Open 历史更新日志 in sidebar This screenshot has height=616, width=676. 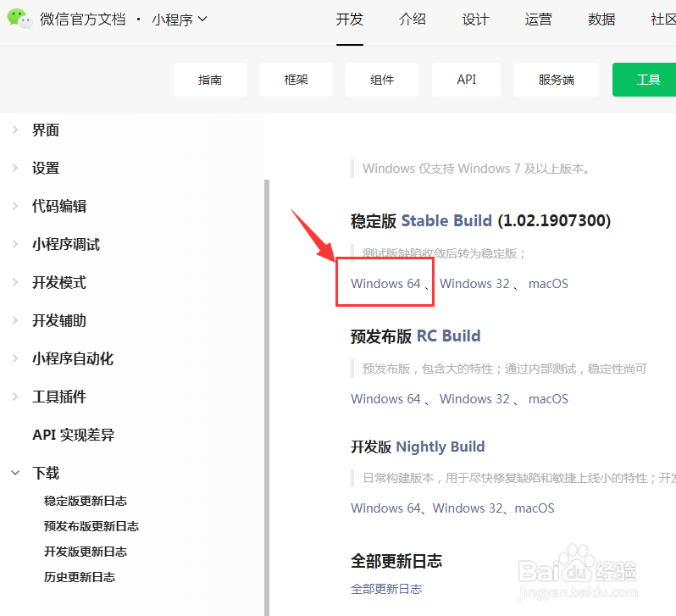click(80, 577)
